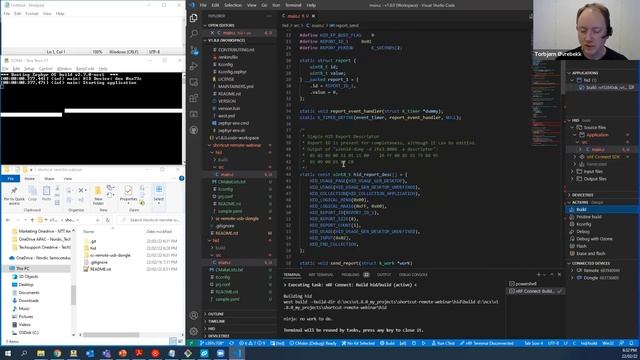
Task: Open Selection menu in VS Code
Action: pyautogui.click(x=233, y=5)
